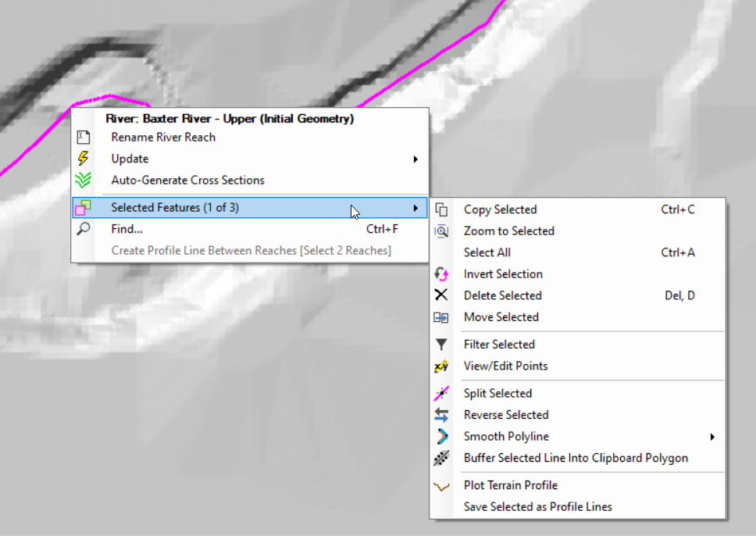Choose Rename River Reach

(250, 138)
